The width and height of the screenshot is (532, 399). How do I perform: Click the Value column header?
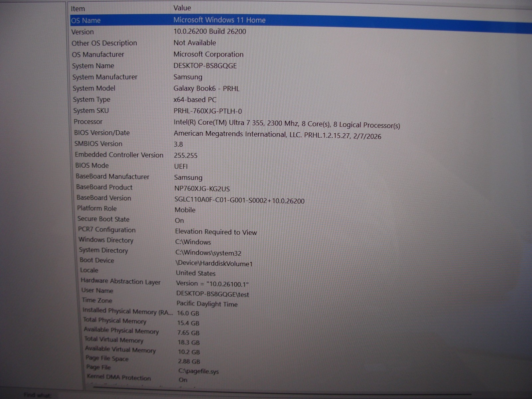tap(182, 8)
